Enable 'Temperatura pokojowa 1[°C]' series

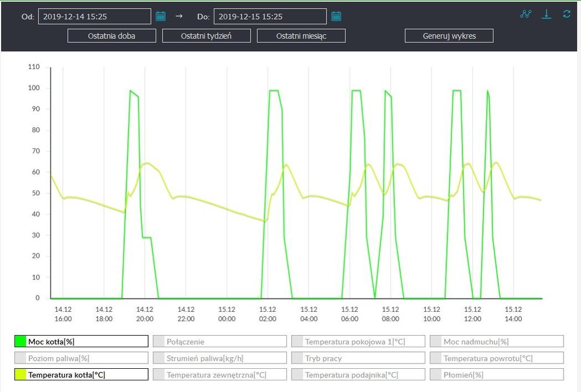[358, 341]
